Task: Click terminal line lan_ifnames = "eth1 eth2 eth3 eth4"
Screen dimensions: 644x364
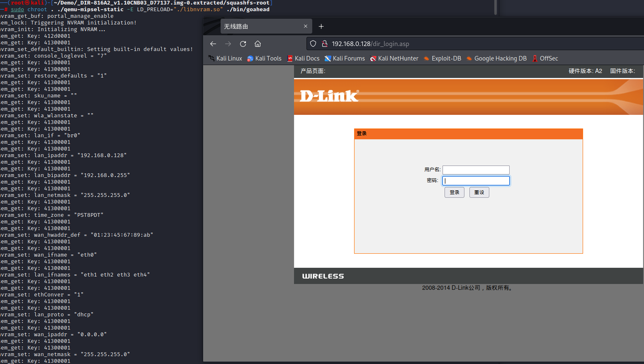Action: click(x=74, y=275)
